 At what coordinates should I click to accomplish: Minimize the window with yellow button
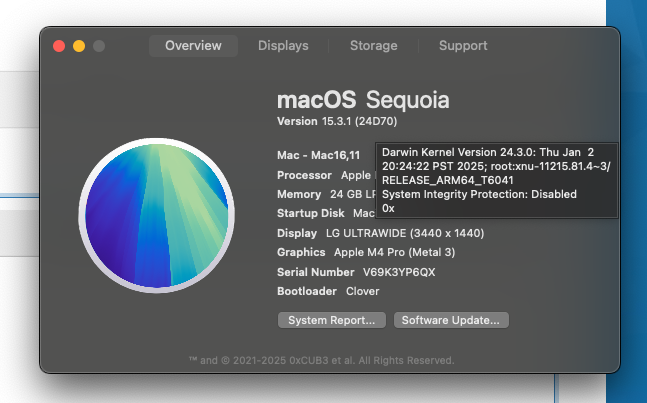point(79,46)
